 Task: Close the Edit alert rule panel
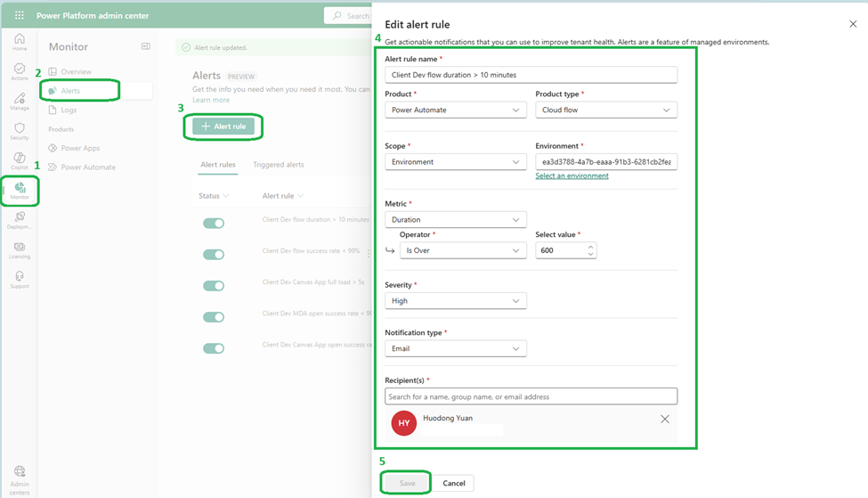coord(853,24)
